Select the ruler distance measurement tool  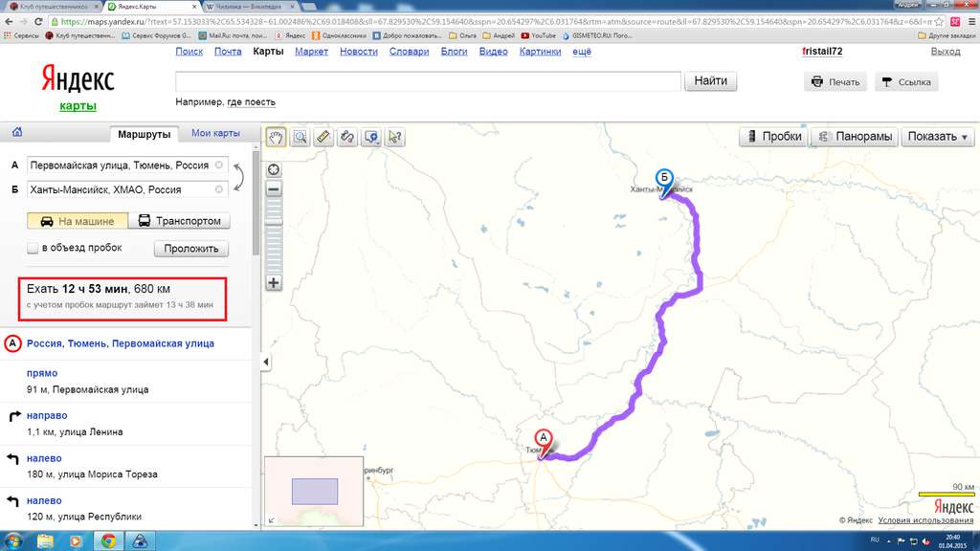point(323,137)
